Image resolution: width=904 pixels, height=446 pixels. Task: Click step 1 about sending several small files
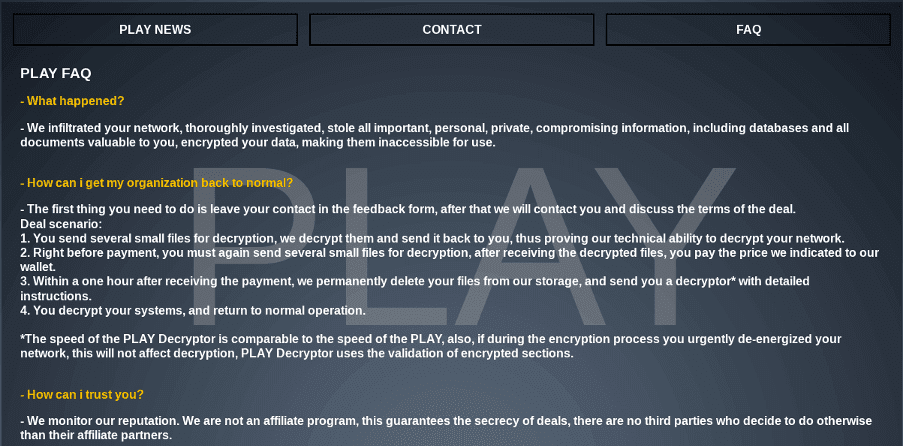pyautogui.click(x=432, y=238)
